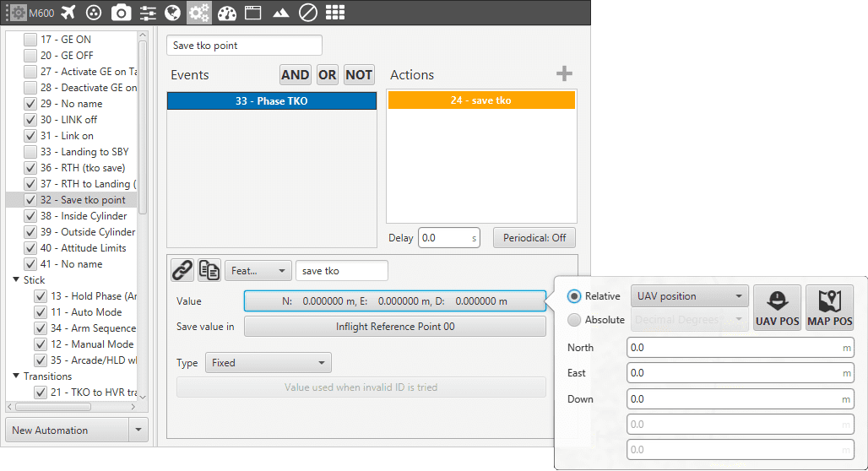Open the sliders control settings icon
The height and width of the screenshot is (471, 868).
point(148,12)
